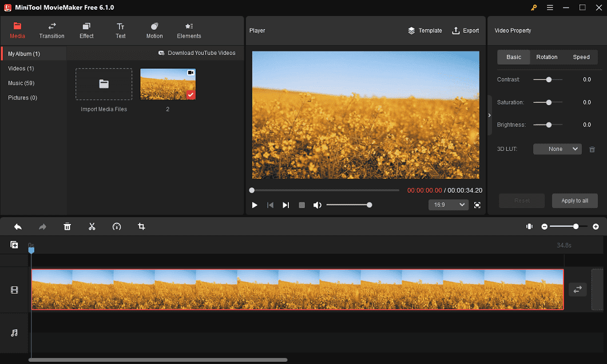Export the current project
Image resolution: width=607 pixels, height=364 pixels.
pyautogui.click(x=466, y=30)
